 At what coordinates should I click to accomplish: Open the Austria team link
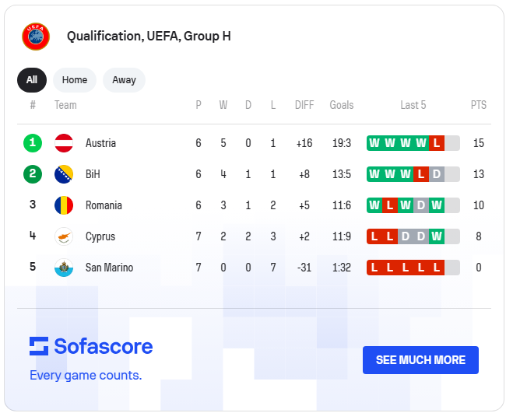(x=100, y=143)
